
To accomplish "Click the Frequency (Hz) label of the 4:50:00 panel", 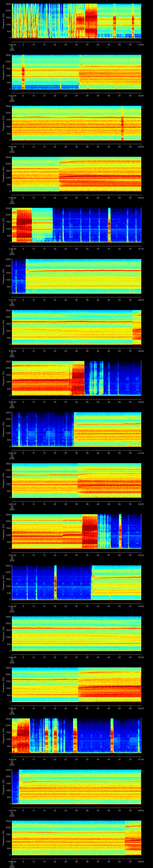I will pos(3,430).
